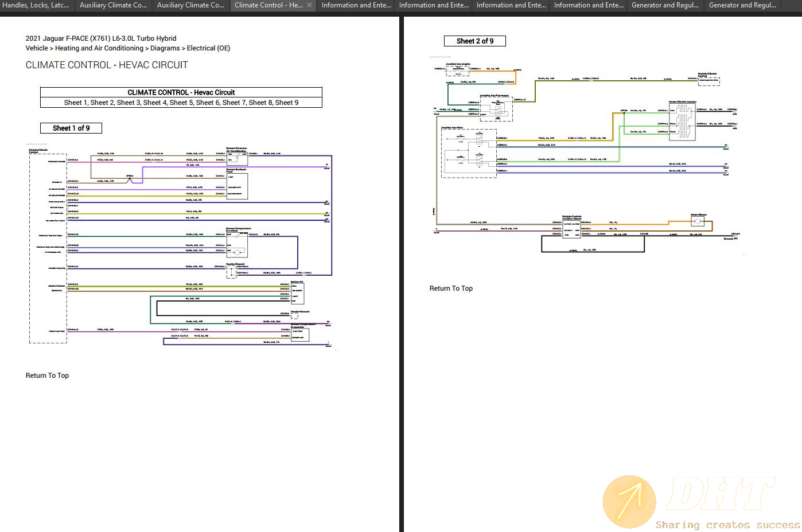The image size is (802, 532).
Task: Close the Climate Control - He... tab
Action: [x=309, y=5]
